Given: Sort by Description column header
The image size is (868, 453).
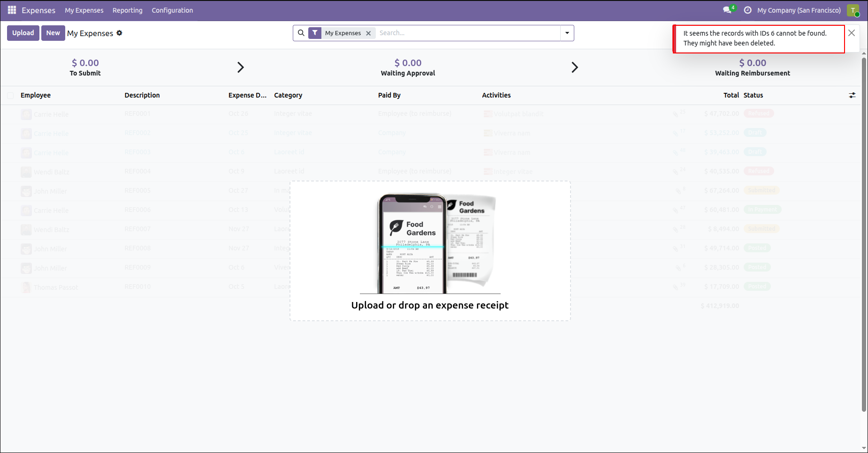Looking at the screenshot, I should [x=142, y=95].
